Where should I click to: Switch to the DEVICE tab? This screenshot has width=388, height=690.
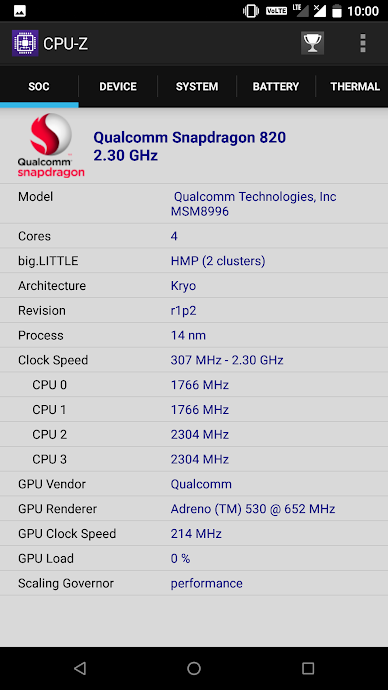(118, 87)
